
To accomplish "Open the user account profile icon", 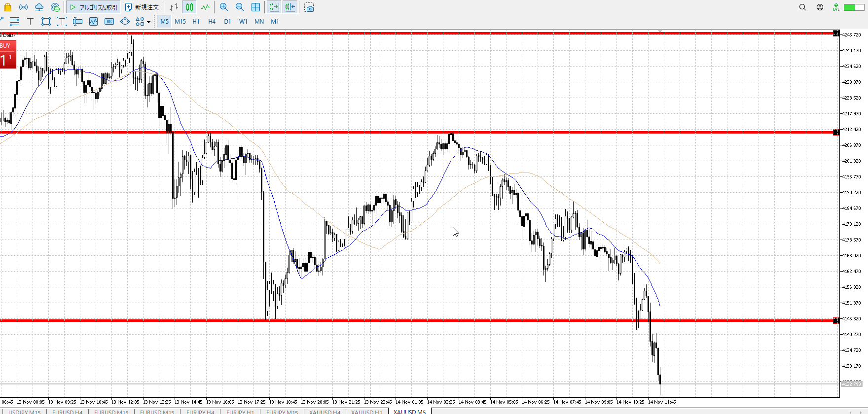I will coord(820,7).
